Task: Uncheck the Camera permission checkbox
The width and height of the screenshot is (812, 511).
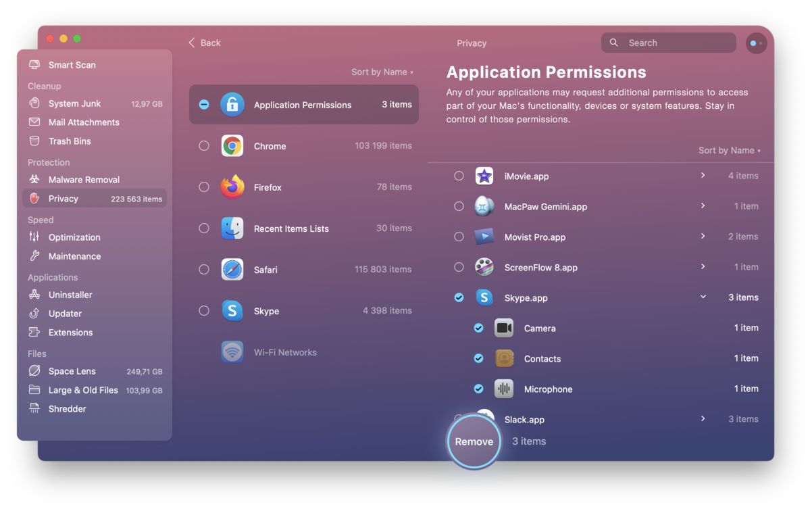Action: tap(479, 328)
